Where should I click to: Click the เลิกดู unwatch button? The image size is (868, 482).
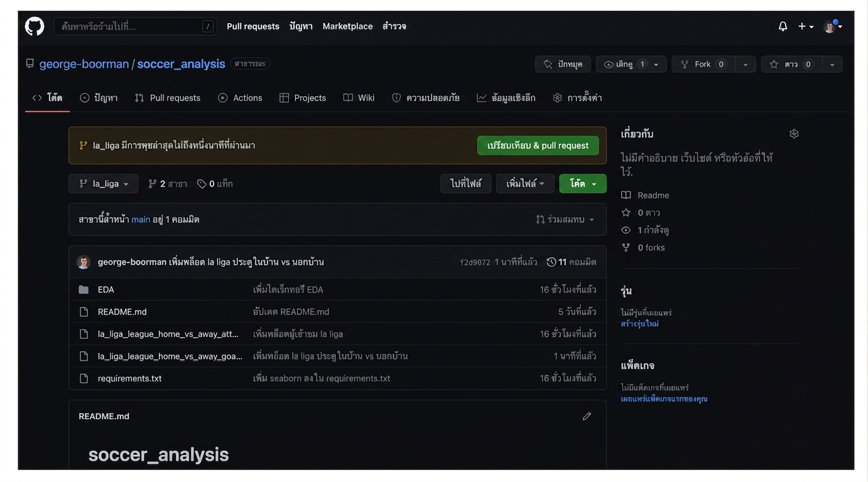[622, 64]
